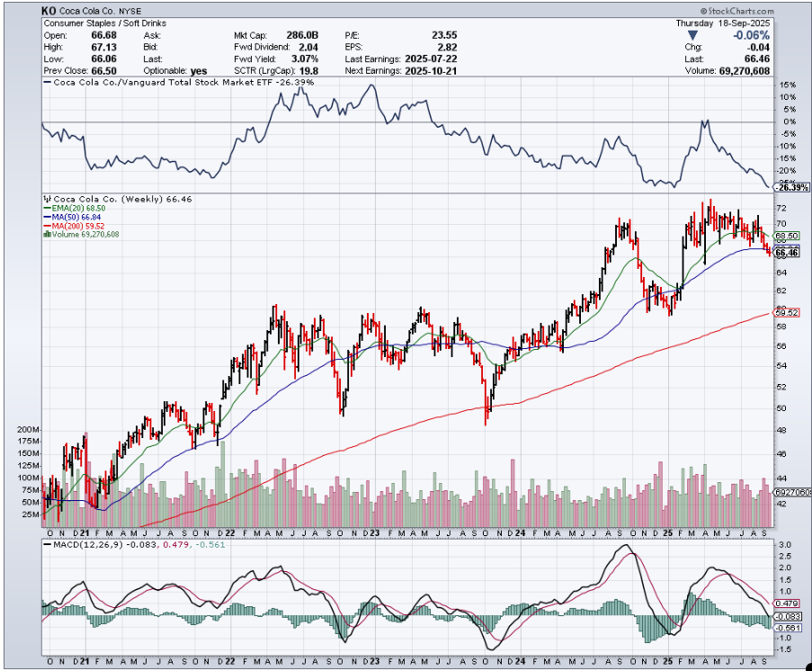This screenshot has height=671, width=812.
Task: Click the Prev Close value 66.50
Action: tap(103, 71)
